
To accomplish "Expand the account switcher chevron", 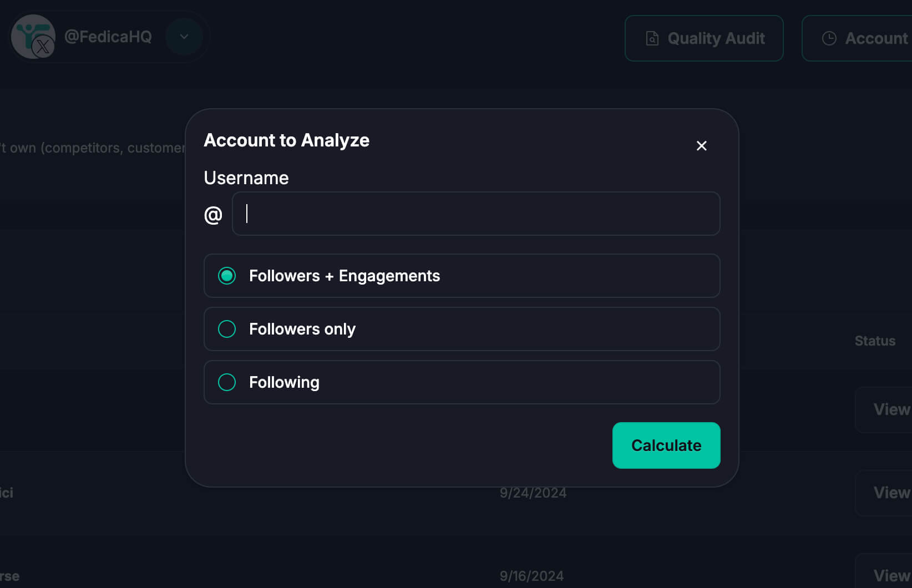I will (184, 37).
